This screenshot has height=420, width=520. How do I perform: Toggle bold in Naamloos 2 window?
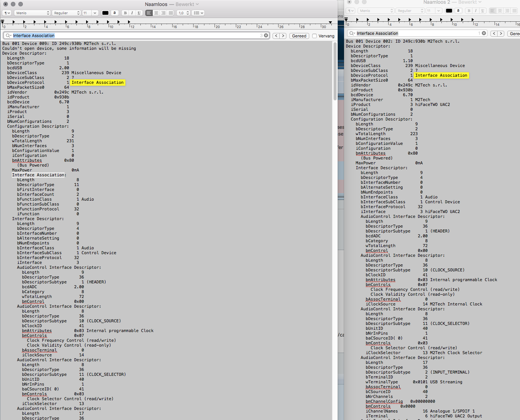click(469, 11)
